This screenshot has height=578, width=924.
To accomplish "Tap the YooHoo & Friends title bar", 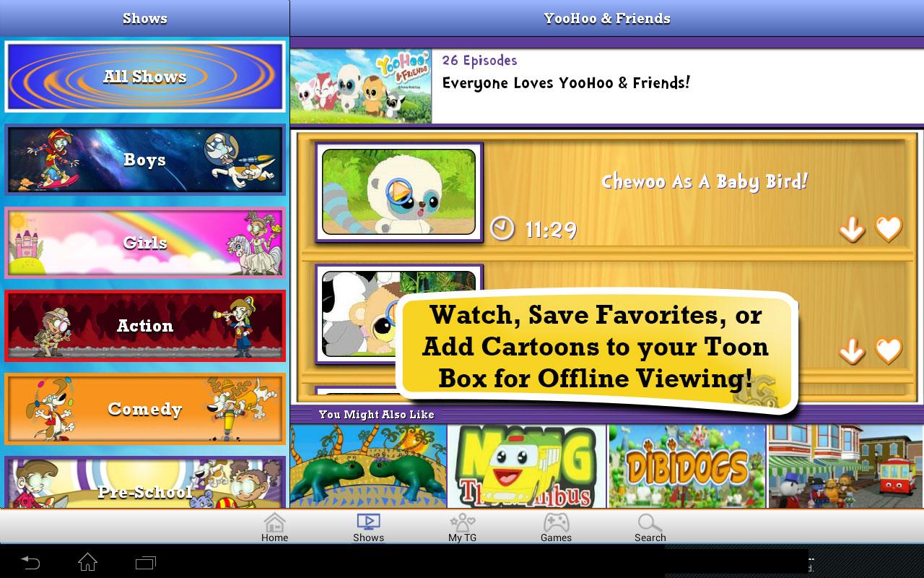I will pyautogui.click(x=606, y=18).
